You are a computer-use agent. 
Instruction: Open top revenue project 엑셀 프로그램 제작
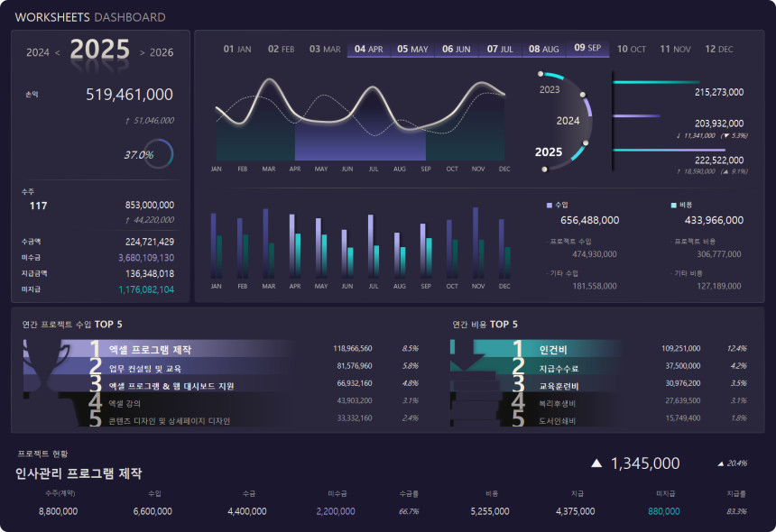pyautogui.click(x=150, y=349)
